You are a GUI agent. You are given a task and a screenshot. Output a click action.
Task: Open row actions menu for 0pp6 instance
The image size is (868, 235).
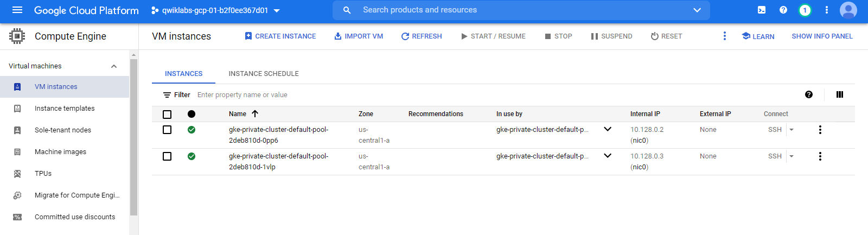point(820,130)
